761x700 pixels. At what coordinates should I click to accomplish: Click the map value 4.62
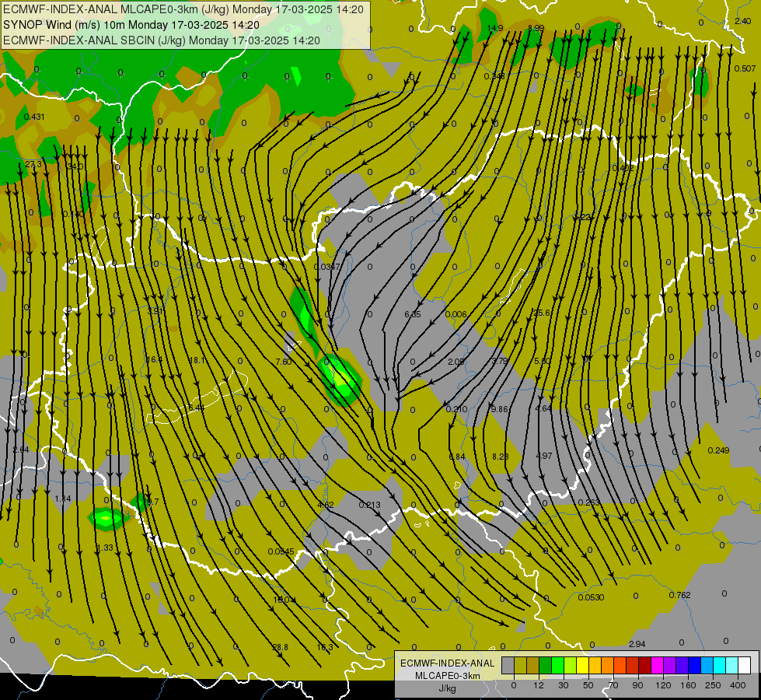pos(326,505)
